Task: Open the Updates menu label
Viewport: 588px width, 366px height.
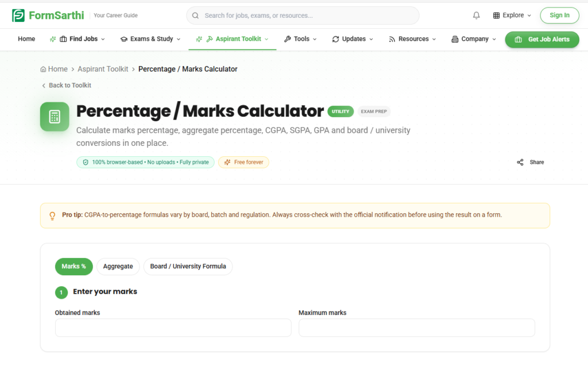Action: pos(354,39)
